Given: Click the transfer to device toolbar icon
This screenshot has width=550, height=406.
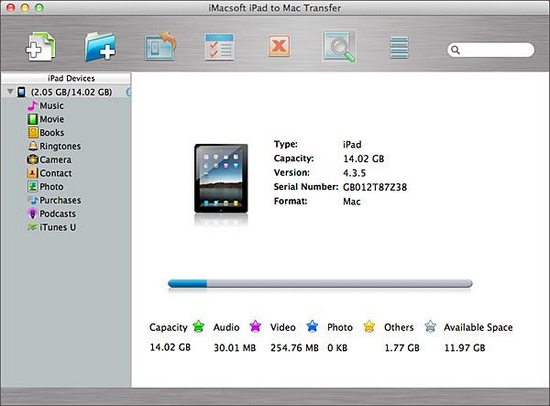Looking at the screenshot, I should point(161,46).
